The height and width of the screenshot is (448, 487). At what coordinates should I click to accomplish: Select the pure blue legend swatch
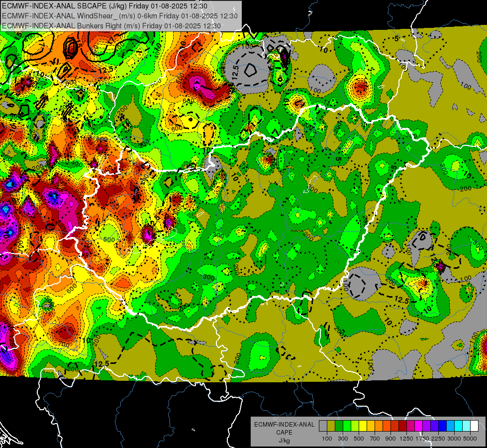click(443, 426)
